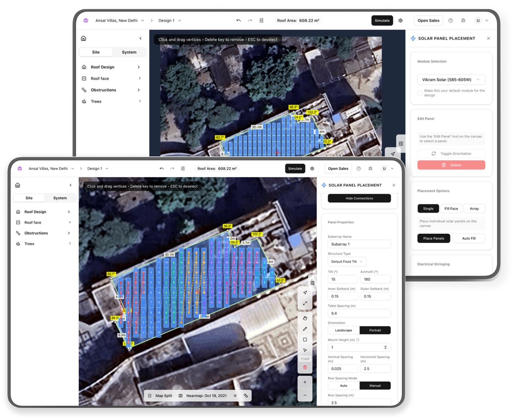Open settings gear beside Simulate in front window
This screenshot has width=518, height=420.
coord(312,168)
